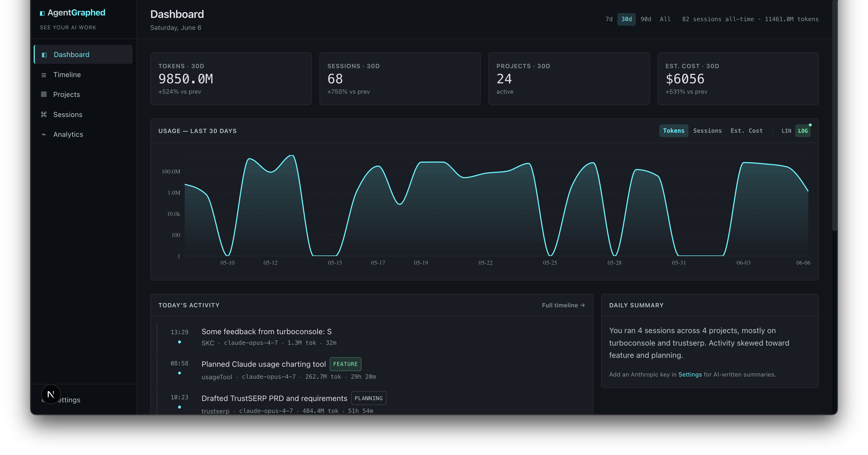Click 'Saturday, June 6' date text
The image size is (868, 455).
tap(175, 28)
